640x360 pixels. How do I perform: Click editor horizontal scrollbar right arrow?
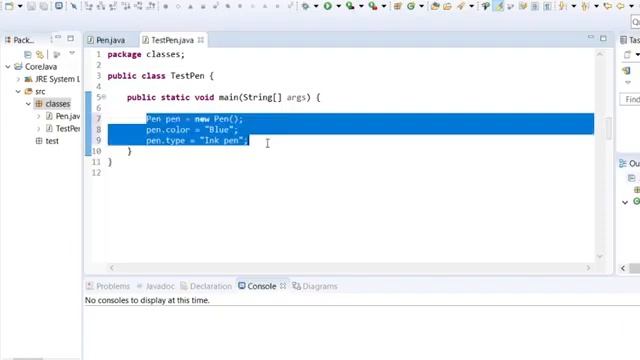[x=588, y=268]
